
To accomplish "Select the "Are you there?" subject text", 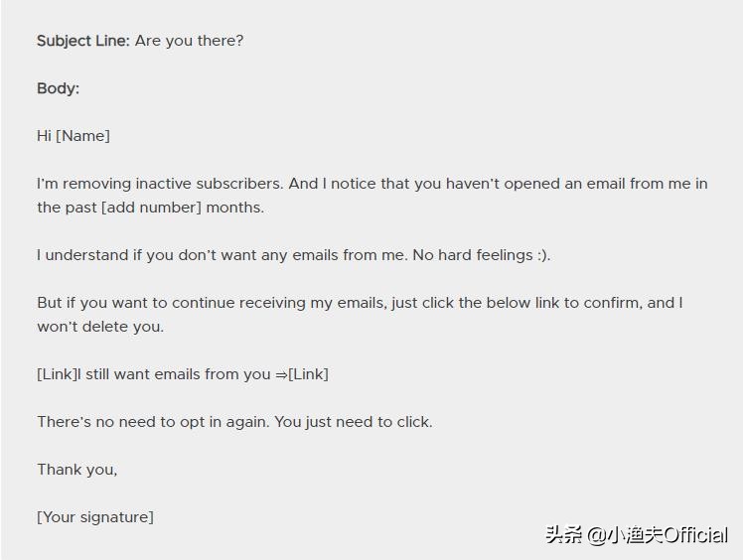I will [x=189, y=41].
